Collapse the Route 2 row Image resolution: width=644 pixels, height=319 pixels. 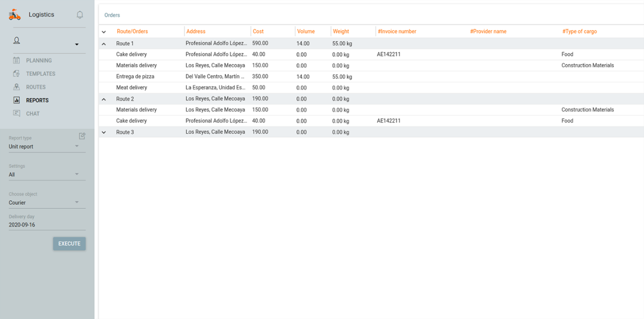(104, 99)
